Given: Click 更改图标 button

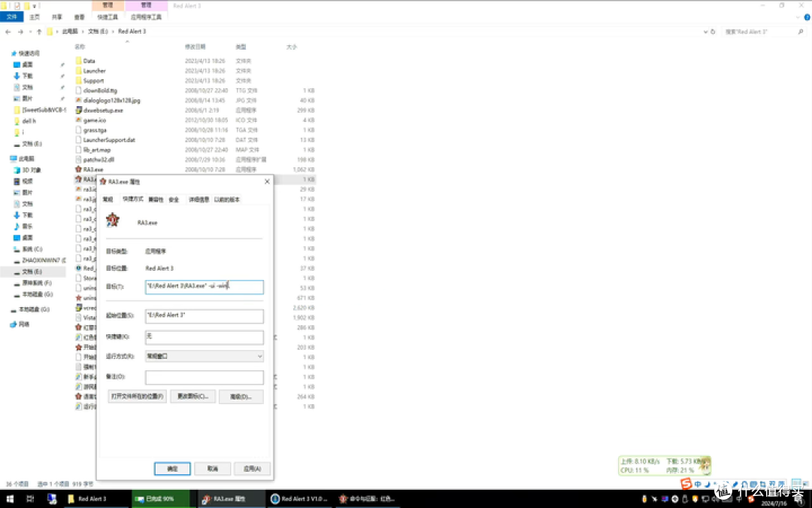Looking at the screenshot, I should pos(192,397).
